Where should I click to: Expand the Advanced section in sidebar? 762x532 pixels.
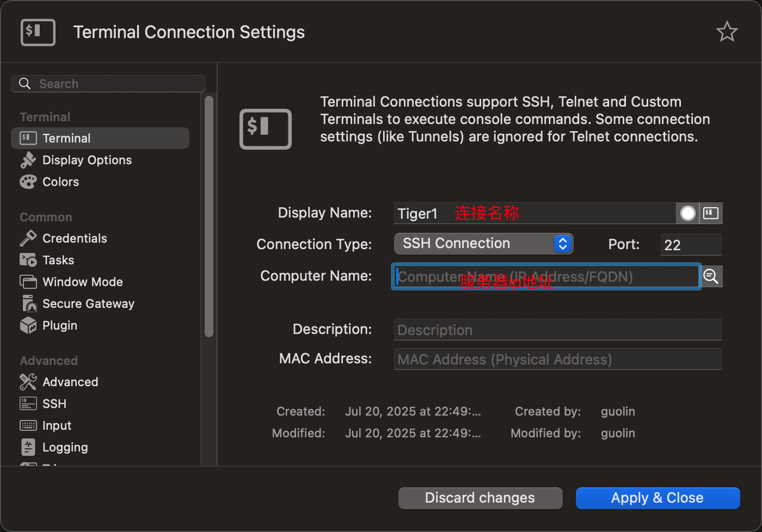pos(48,360)
